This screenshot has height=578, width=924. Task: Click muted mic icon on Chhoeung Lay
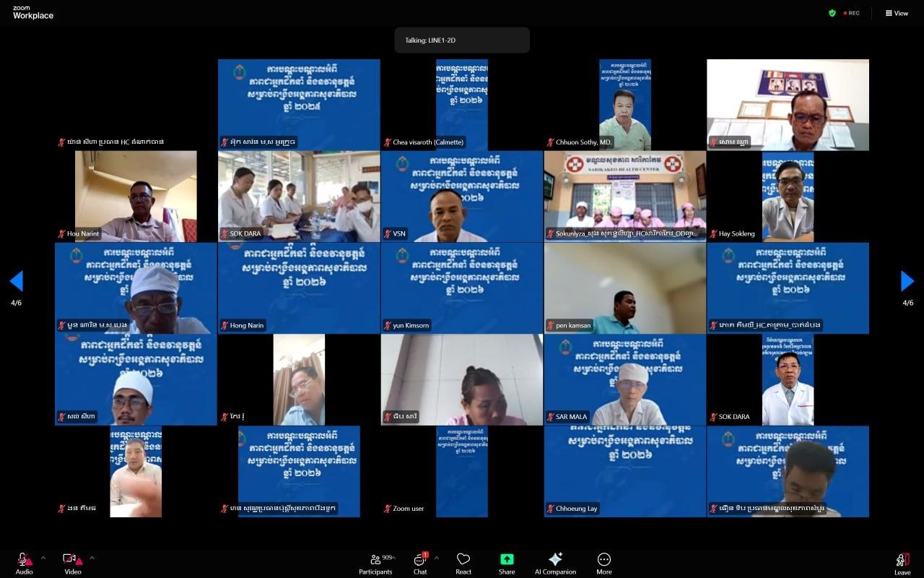pyautogui.click(x=551, y=509)
